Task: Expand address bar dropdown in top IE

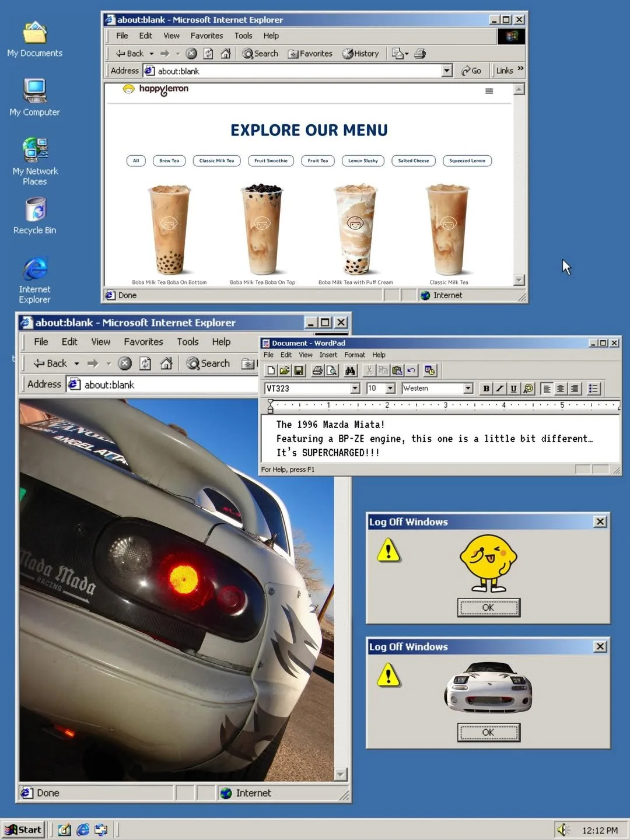Action: coord(447,71)
